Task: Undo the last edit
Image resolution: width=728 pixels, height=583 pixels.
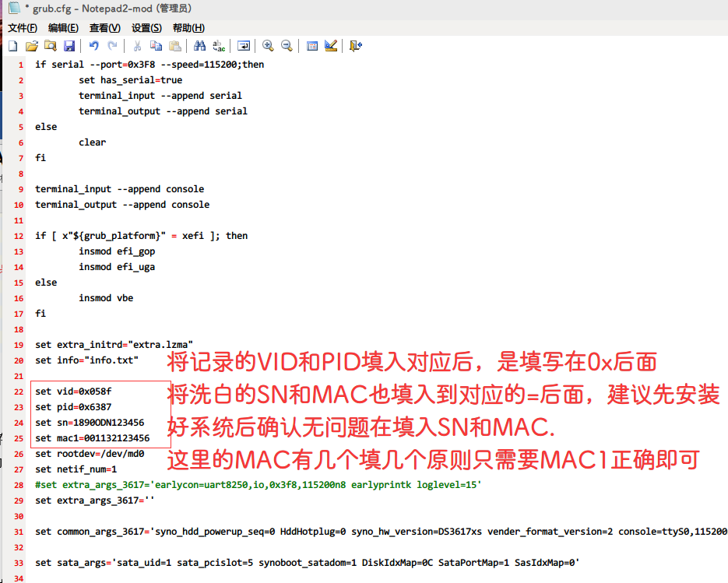Action: [x=93, y=46]
